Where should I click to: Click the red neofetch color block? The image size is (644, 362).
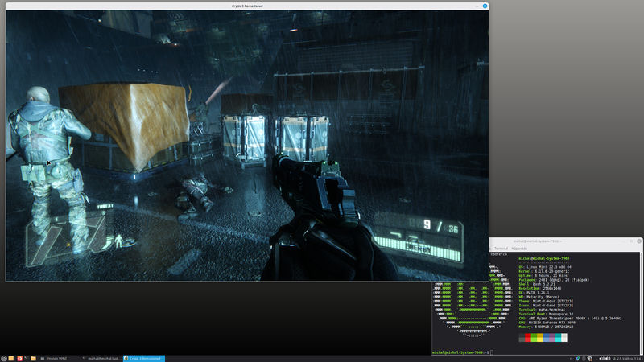[x=528, y=337]
